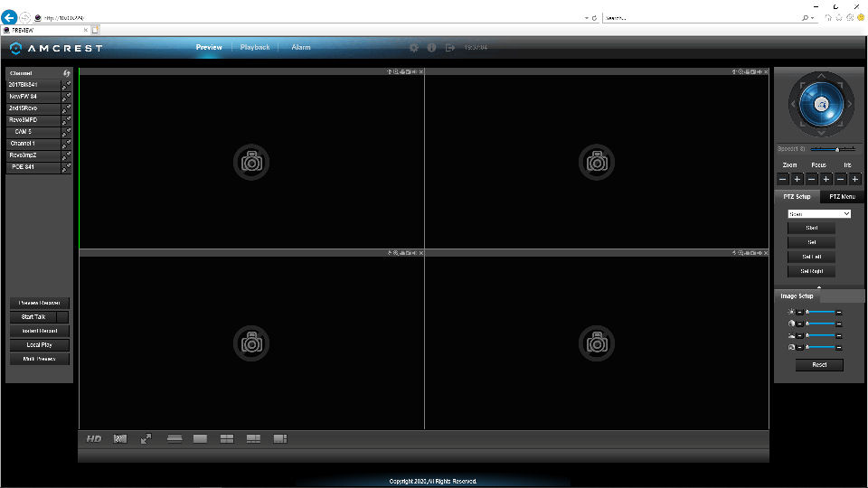Toggle stream icon for Channel 1
This screenshot has width=868, height=488.
coord(66,144)
